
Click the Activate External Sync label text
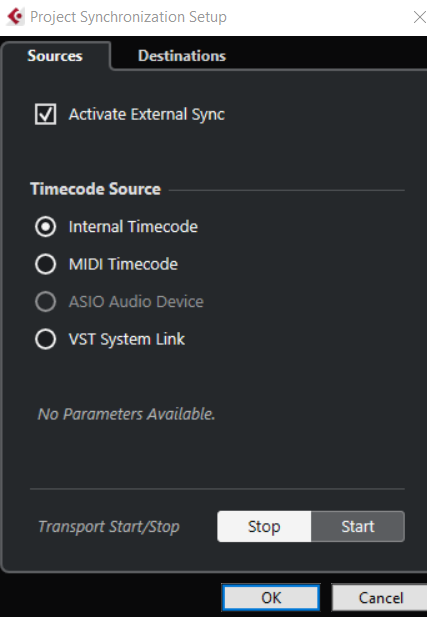(x=147, y=115)
